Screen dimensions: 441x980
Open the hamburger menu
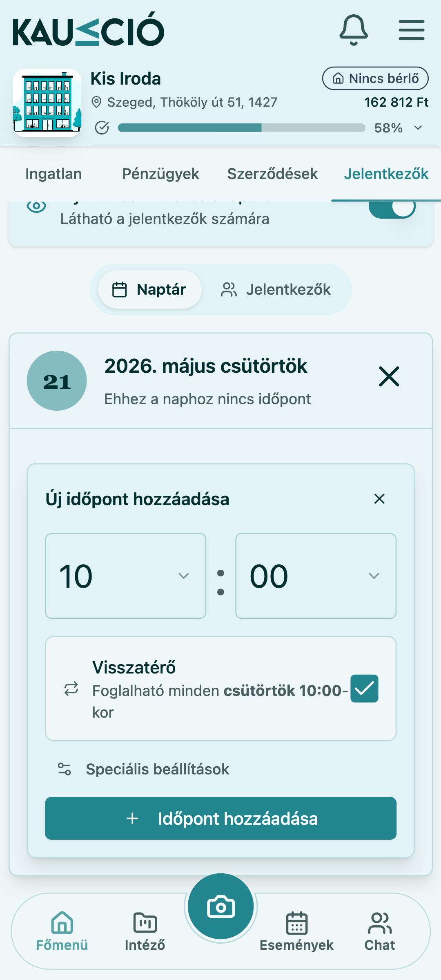click(x=412, y=30)
